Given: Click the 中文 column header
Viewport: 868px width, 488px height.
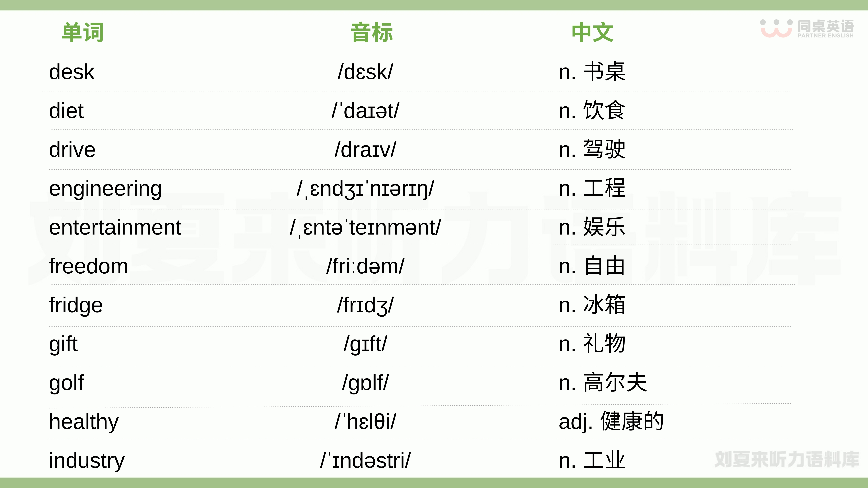Looking at the screenshot, I should [592, 32].
